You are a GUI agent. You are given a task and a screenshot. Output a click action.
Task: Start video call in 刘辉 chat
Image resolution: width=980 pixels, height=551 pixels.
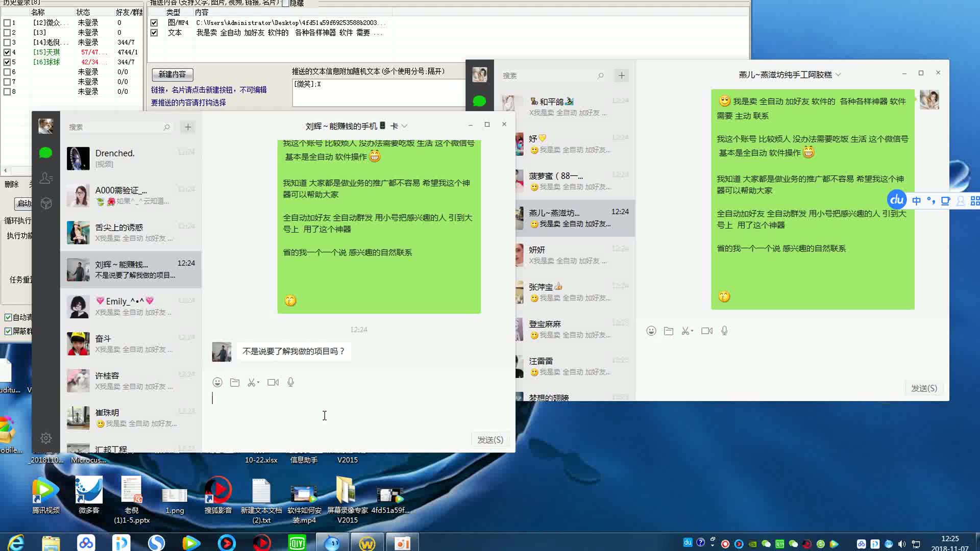click(273, 382)
